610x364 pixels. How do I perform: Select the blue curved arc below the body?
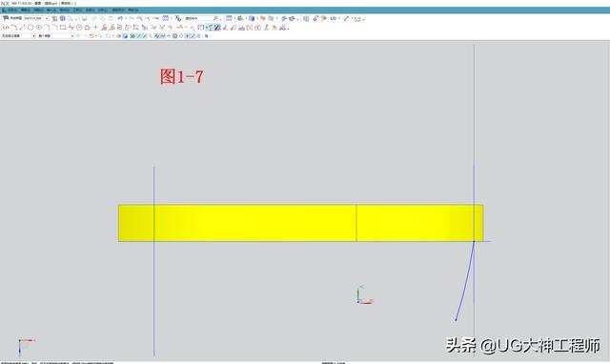click(x=465, y=281)
